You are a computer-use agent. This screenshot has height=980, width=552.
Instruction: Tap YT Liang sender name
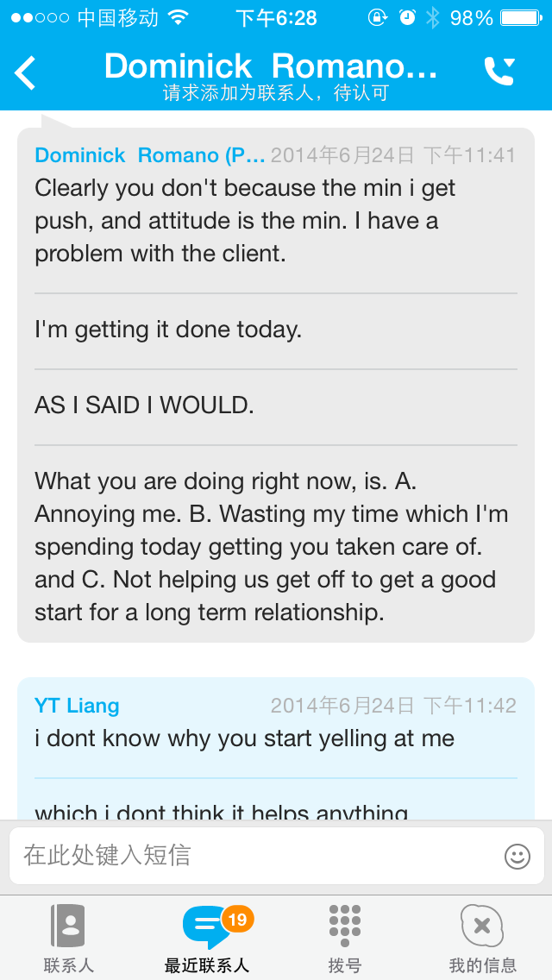pyautogui.click(x=77, y=706)
